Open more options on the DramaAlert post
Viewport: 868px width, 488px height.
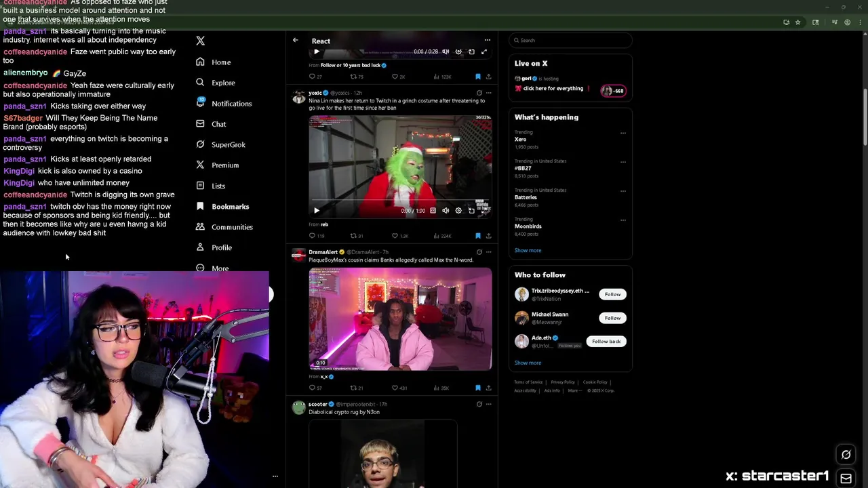click(488, 252)
